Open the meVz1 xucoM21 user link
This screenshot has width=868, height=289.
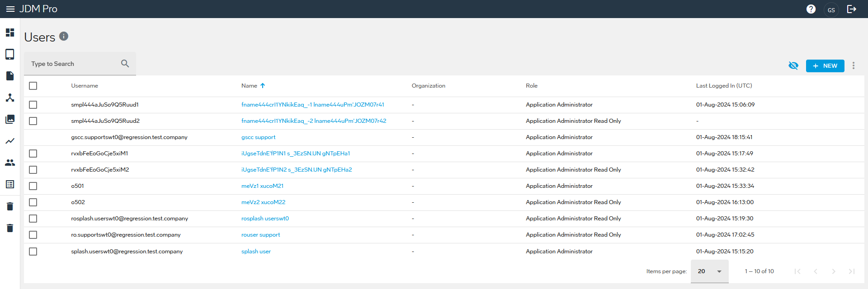pos(262,186)
